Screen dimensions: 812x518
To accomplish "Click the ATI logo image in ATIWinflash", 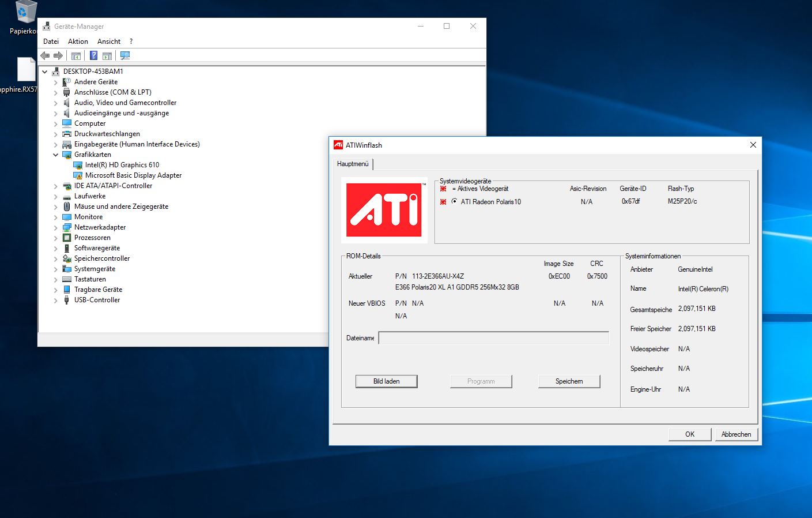I will [x=384, y=210].
